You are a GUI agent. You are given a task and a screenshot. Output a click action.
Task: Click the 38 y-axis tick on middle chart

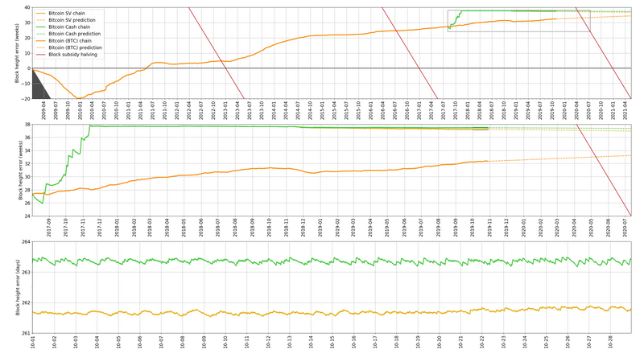coord(27,125)
